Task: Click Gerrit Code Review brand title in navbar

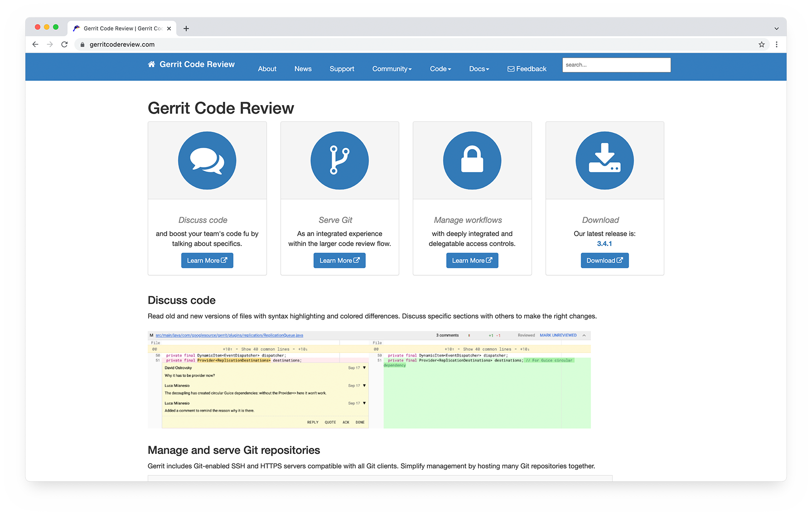Action: 197,64
